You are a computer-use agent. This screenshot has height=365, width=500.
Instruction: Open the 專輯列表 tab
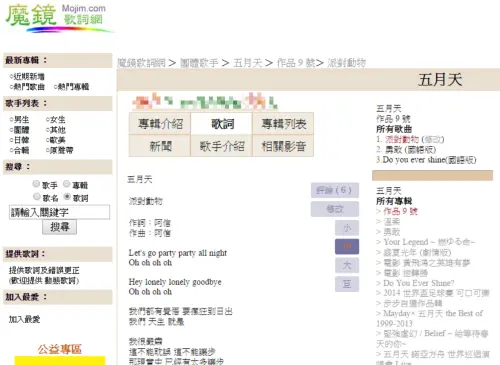pyautogui.click(x=283, y=124)
